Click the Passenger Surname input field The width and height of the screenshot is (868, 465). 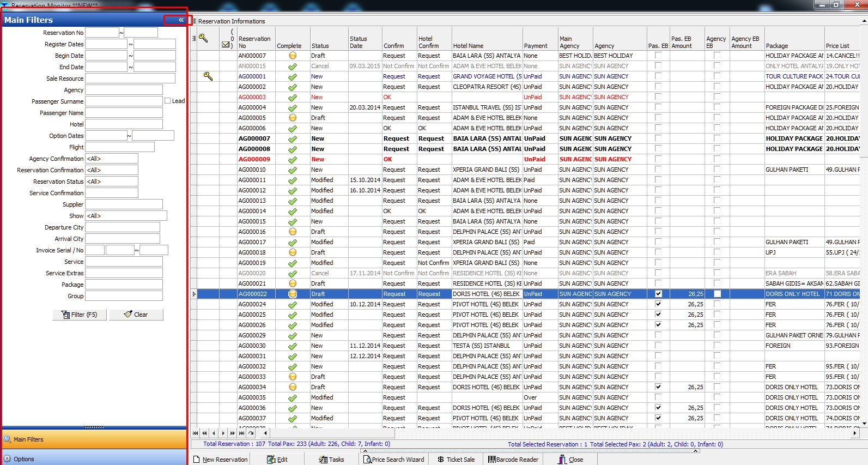click(124, 101)
